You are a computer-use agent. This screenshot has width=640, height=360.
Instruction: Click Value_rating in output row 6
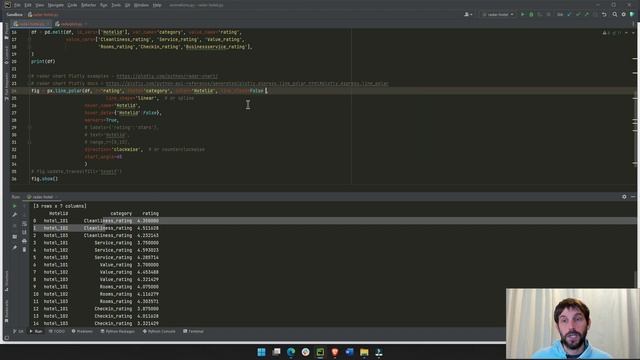pyautogui.click(x=116, y=265)
